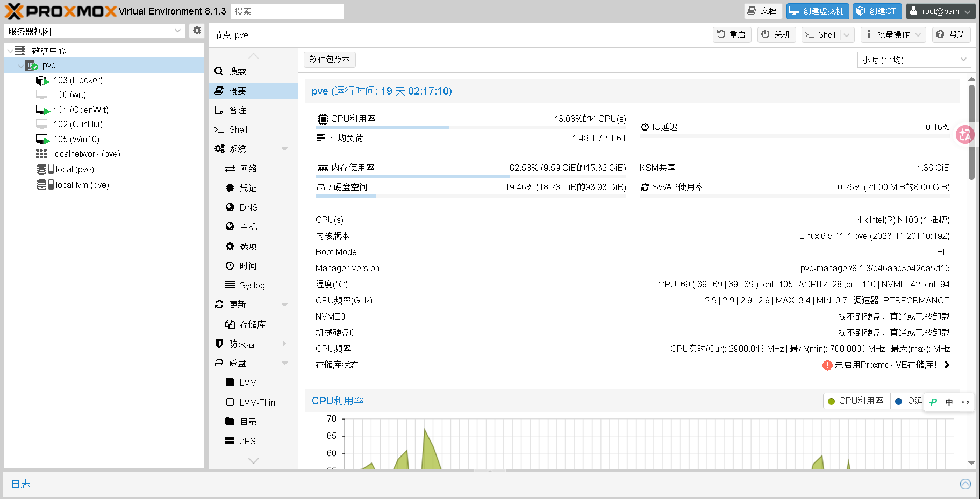Open the ZFS entry

point(253,441)
